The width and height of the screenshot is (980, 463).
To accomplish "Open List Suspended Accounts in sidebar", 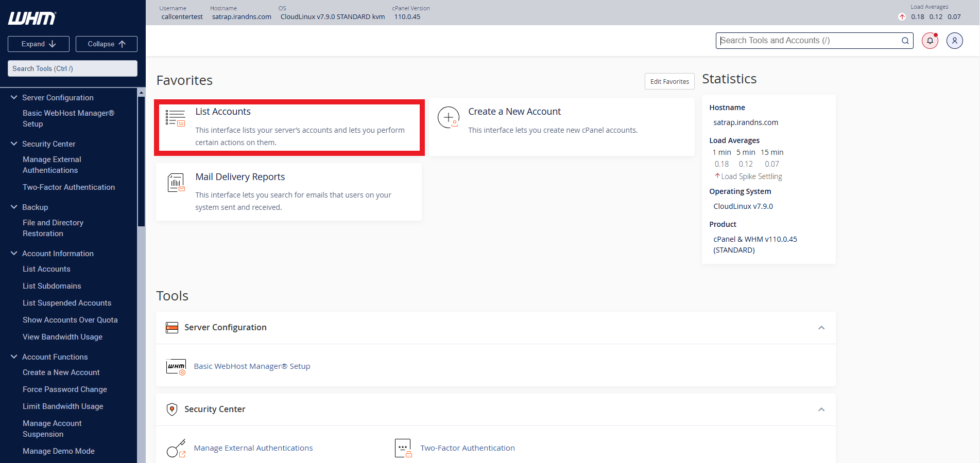I will (67, 303).
